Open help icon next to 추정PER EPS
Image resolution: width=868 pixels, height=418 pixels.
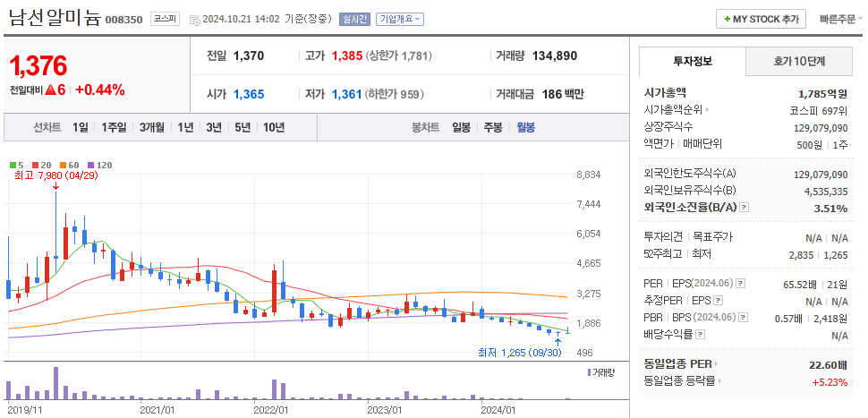718,301
